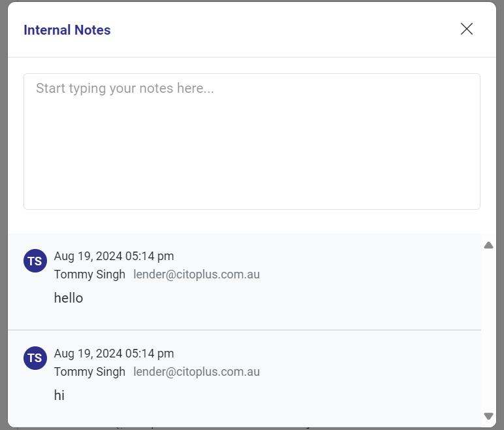The width and height of the screenshot is (504, 430).
Task: Click the timestamp above the hi note
Action: click(114, 354)
